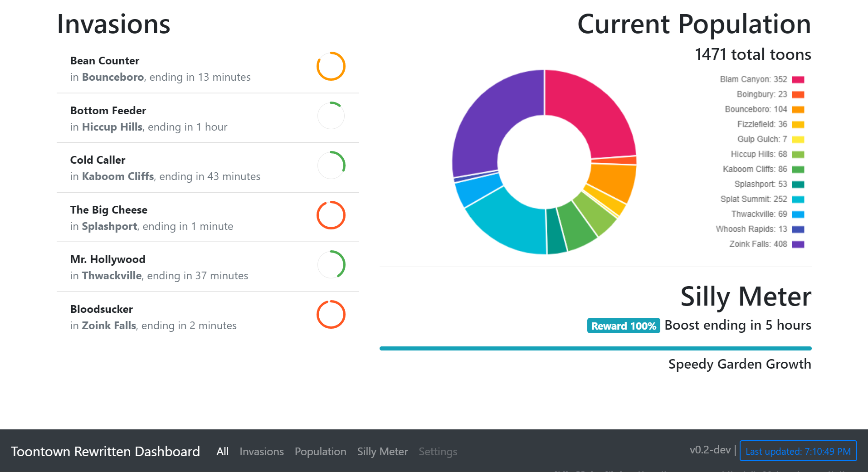Click the Bottom Feeder invasion progress ring
This screenshot has height=472, width=868.
tap(331, 116)
